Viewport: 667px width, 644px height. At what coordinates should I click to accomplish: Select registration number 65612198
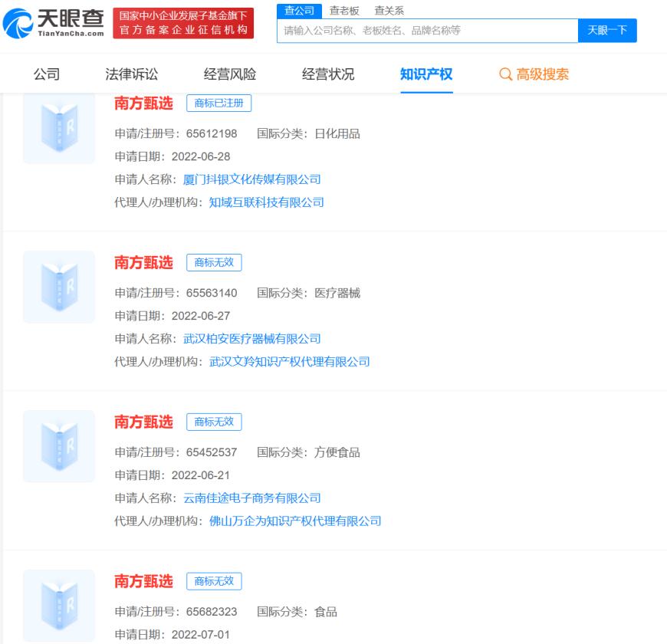coord(212,133)
